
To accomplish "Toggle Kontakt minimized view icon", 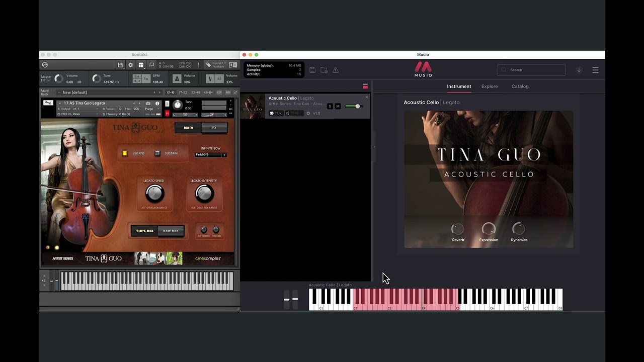I will click(151, 65).
